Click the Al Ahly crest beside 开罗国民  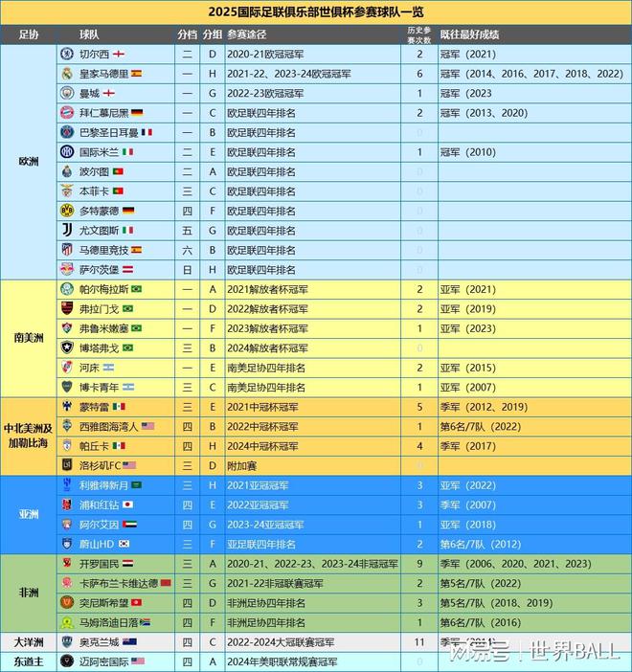click(67, 563)
